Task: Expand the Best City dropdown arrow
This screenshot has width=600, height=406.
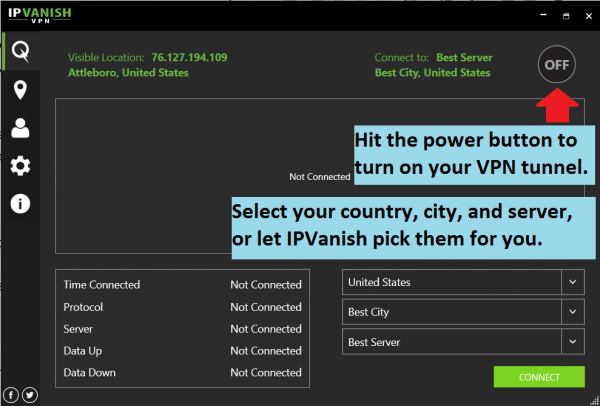Action: [x=573, y=311]
